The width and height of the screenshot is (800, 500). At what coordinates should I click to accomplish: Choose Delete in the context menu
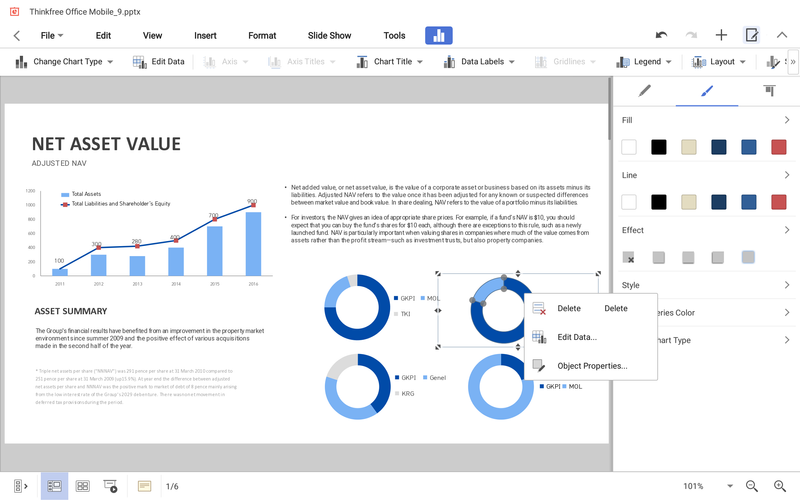coord(591,308)
